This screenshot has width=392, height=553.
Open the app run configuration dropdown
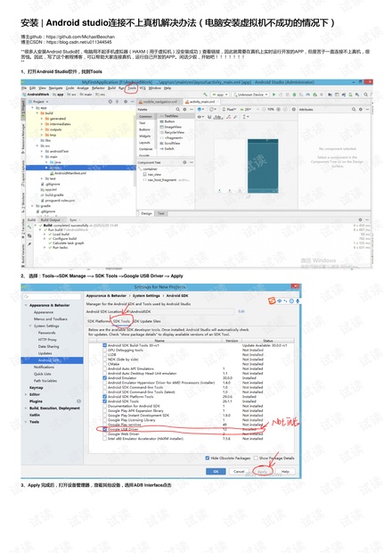coord(220,95)
